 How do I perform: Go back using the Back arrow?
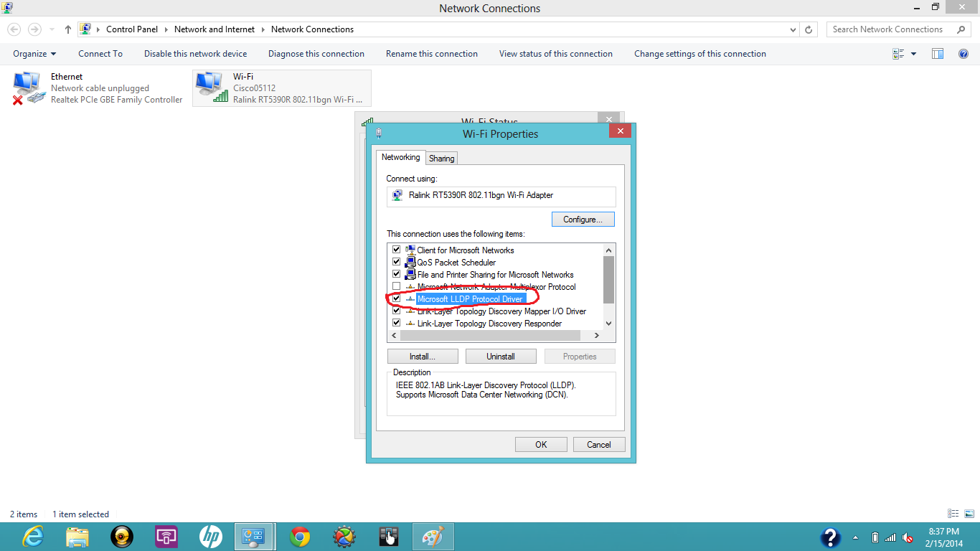[x=14, y=29]
